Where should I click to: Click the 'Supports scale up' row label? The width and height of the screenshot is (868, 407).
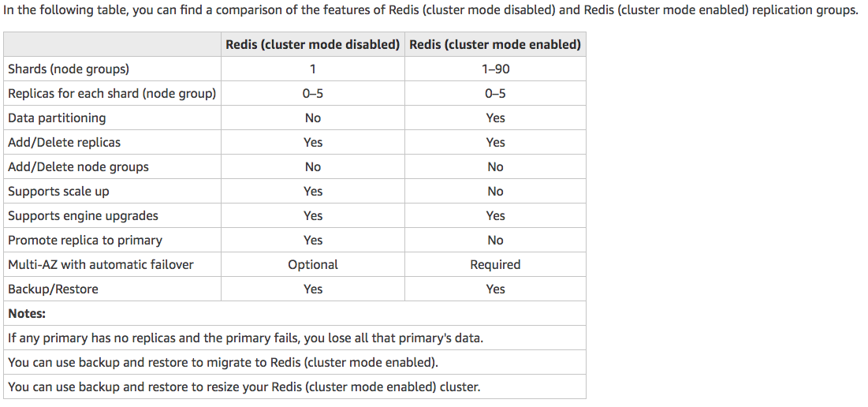(58, 192)
